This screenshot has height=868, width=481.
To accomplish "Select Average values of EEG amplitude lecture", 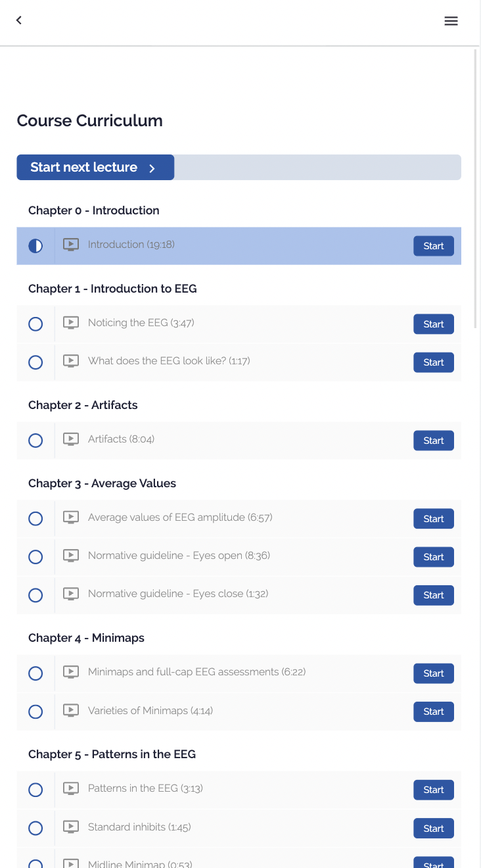I will tap(180, 518).
